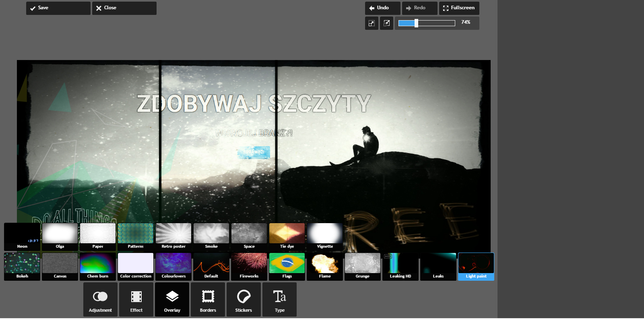Choose the Paper overlay category
Viewport: 644px width, 319px height.
pyautogui.click(x=98, y=237)
